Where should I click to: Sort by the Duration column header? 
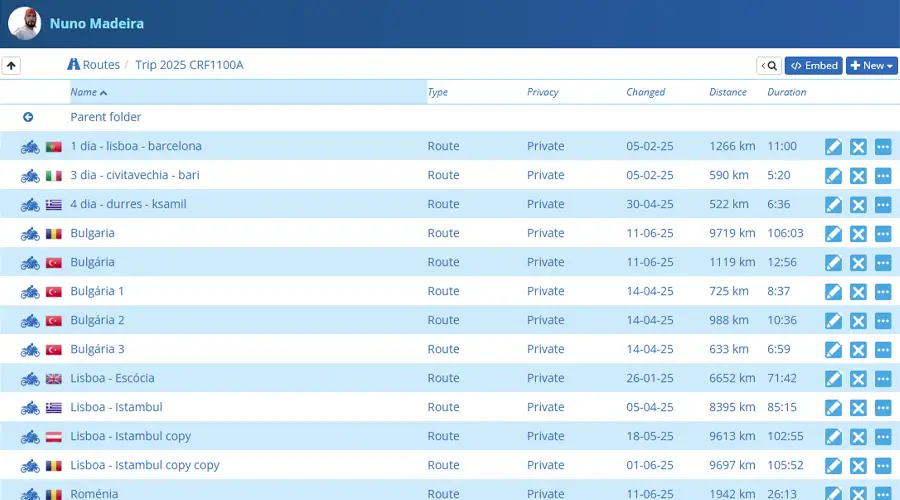[786, 92]
